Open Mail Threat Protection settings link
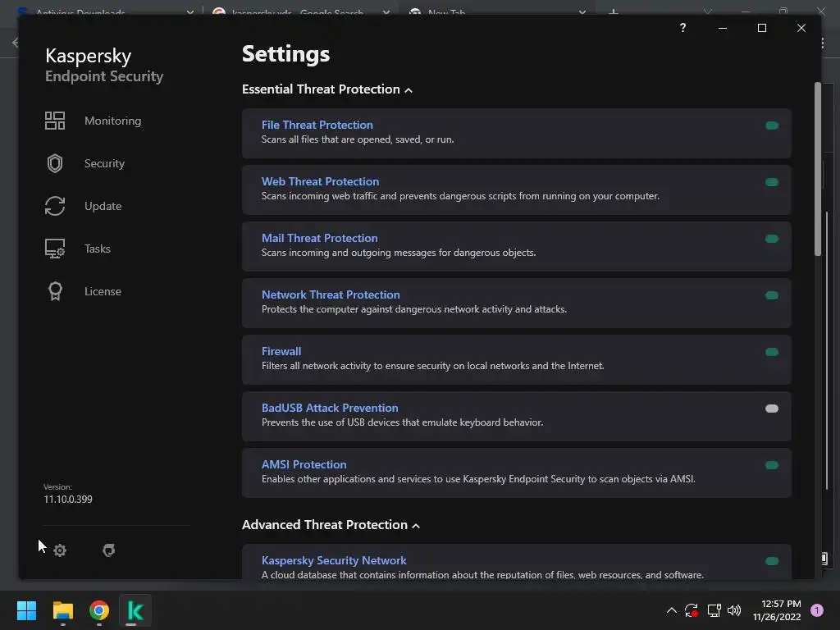Viewport: 840px width, 630px height. point(319,238)
